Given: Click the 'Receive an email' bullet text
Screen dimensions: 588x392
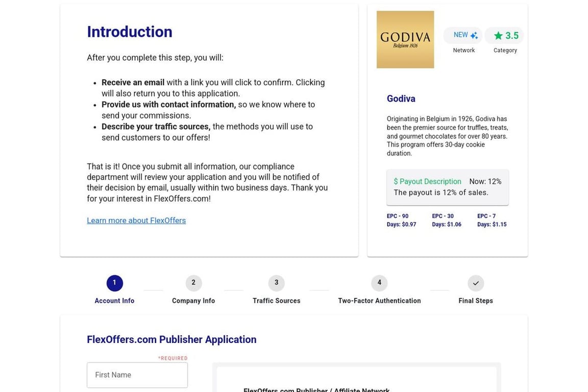Looking at the screenshot, I should coord(133,83).
